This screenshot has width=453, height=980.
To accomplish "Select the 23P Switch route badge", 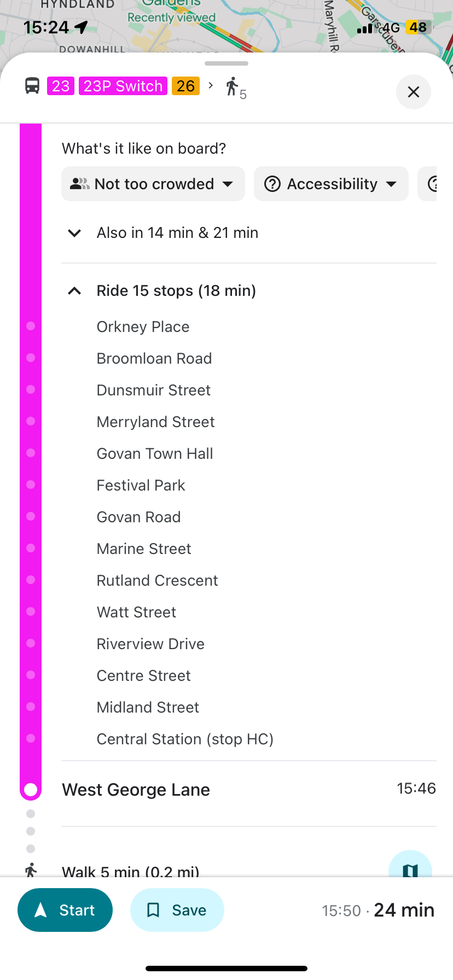I will point(123,86).
